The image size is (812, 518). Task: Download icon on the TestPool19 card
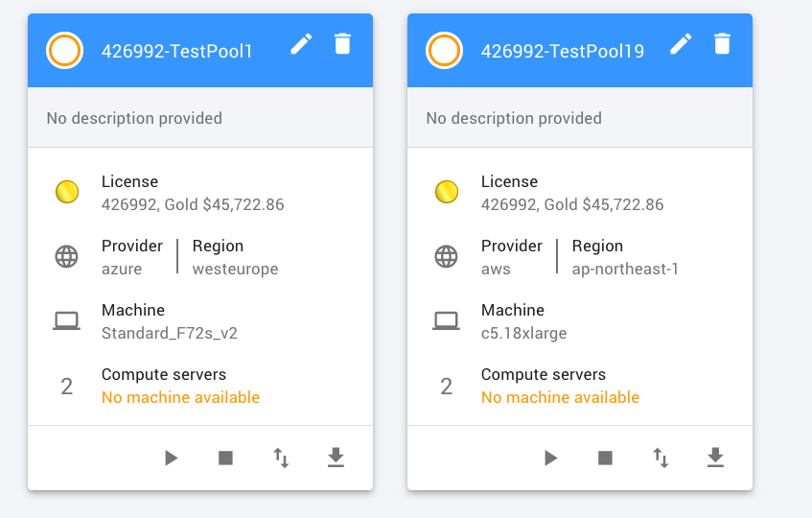pyautogui.click(x=715, y=458)
